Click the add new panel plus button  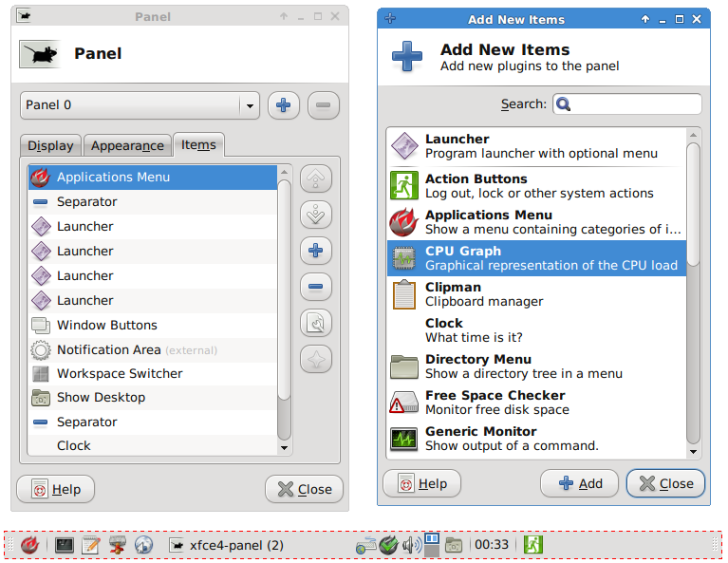(x=283, y=105)
